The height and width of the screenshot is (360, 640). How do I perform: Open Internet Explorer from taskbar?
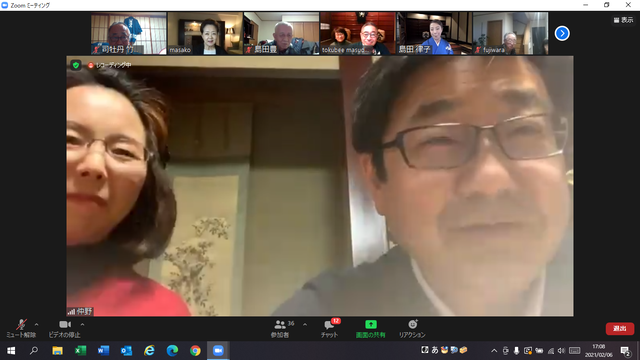[x=149, y=351]
